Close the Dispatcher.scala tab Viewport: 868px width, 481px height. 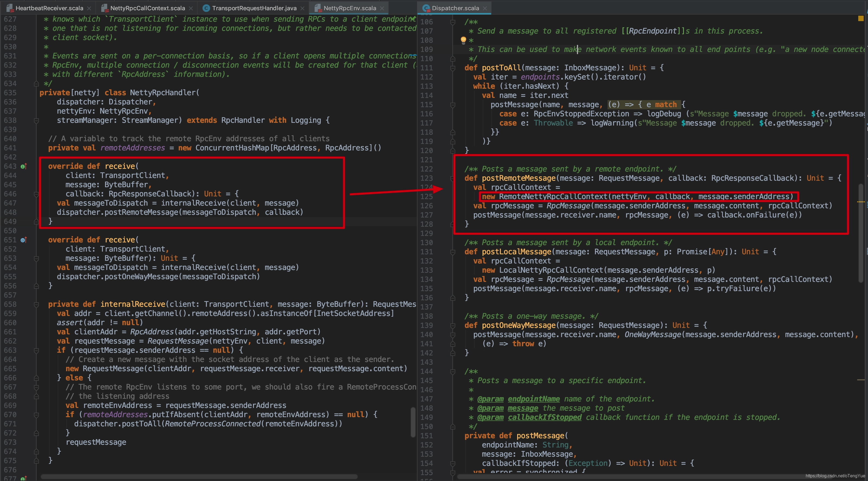tap(485, 8)
